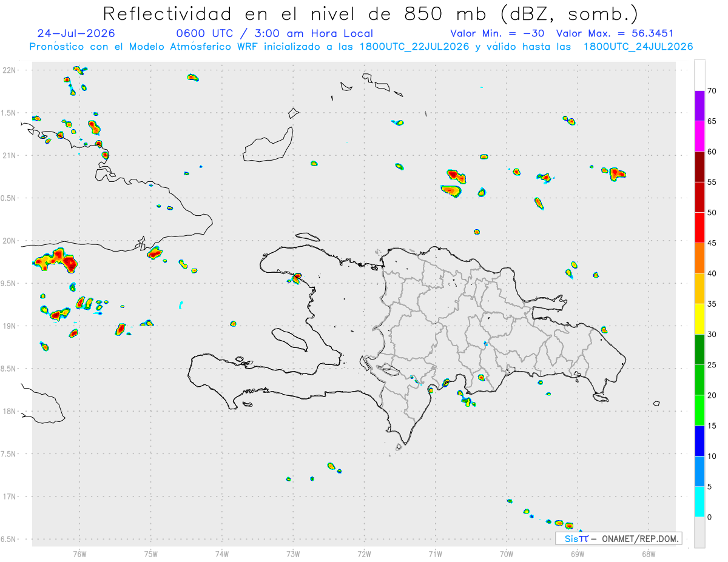This screenshot has width=728, height=562.
Task: Click 'Pronóstico con el Modelo Atmósferico WRF' text
Action: tap(144, 47)
